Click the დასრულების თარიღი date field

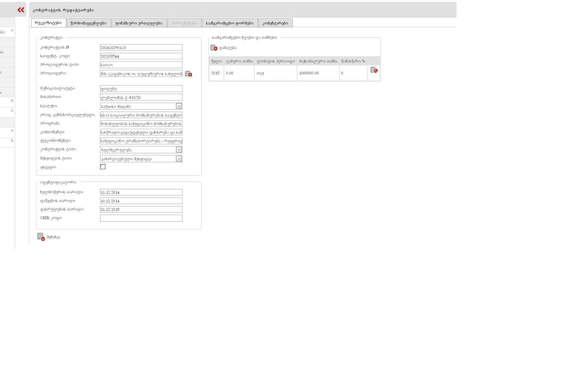pyautogui.click(x=141, y=209)
